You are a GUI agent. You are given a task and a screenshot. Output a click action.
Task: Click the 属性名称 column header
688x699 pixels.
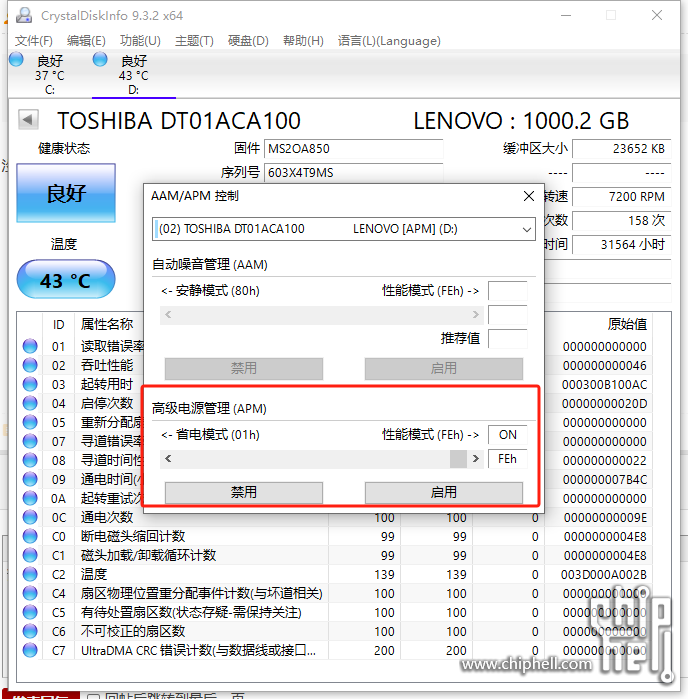pos(107,324)
